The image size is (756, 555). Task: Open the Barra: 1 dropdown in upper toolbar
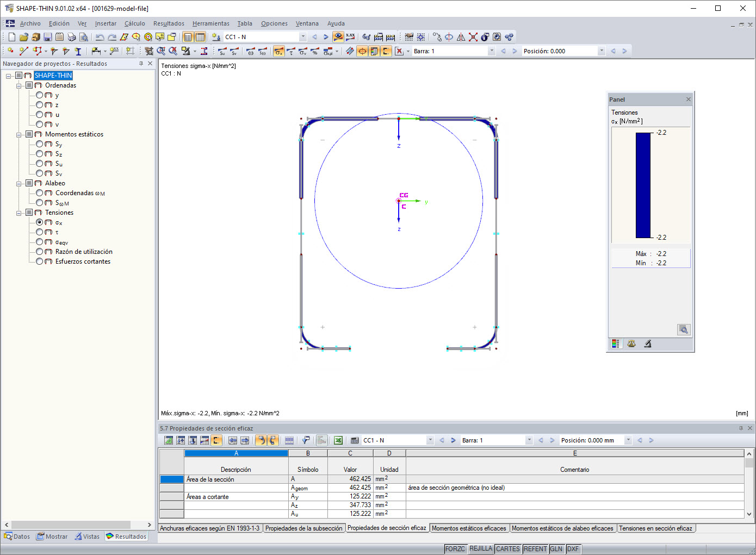click(x=492, y=51)
